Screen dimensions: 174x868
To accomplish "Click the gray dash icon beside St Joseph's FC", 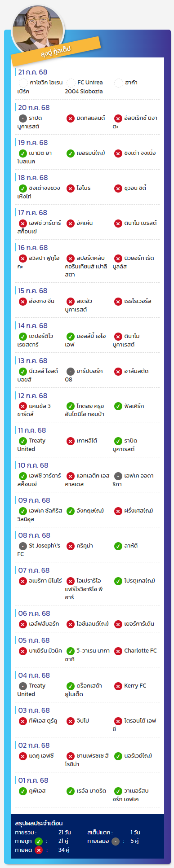I will [x=22, y=546].
